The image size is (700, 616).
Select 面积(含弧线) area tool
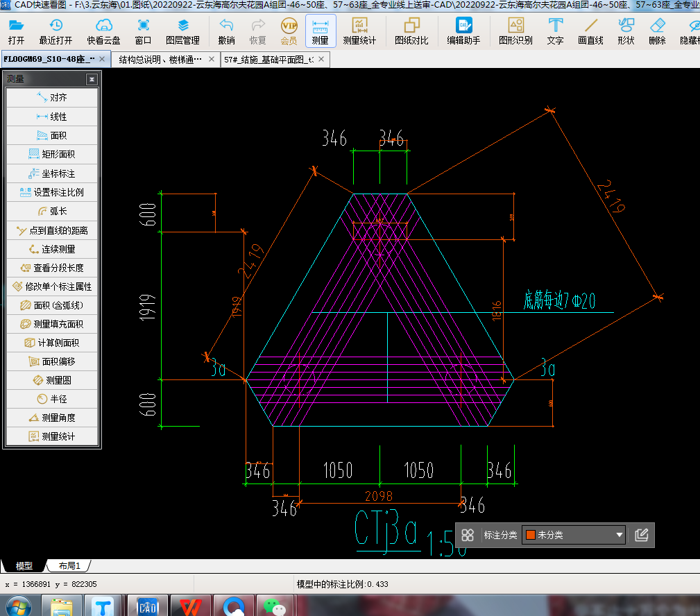(52, 305)
